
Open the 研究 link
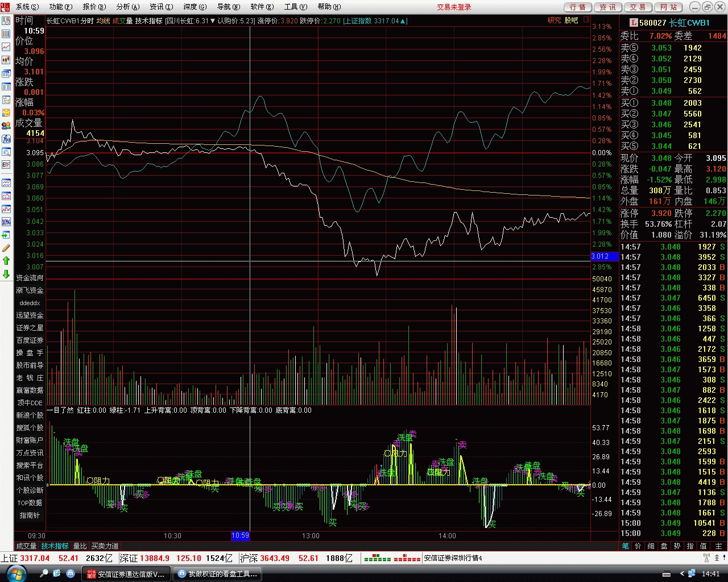click(554, 20)
